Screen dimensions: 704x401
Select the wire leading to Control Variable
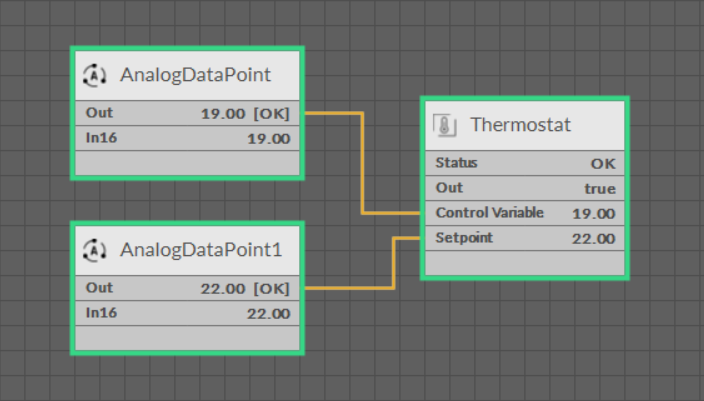[x=362, y=165]
